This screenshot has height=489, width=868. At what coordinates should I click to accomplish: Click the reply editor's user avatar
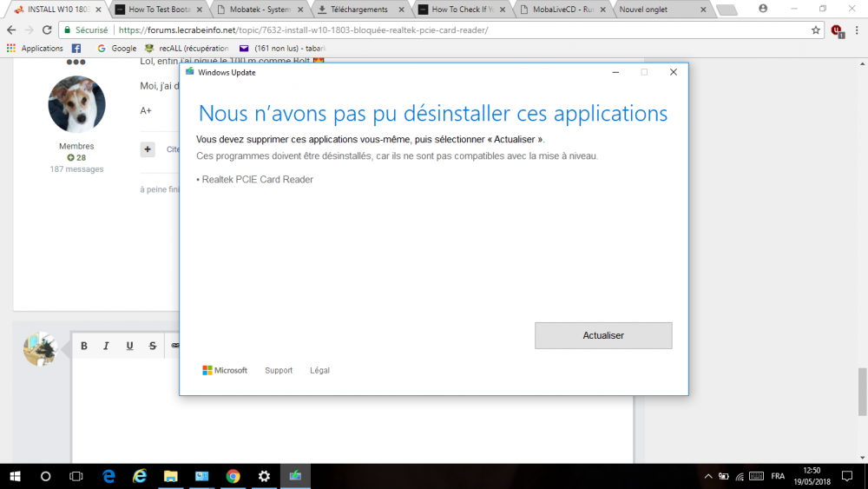41,349
